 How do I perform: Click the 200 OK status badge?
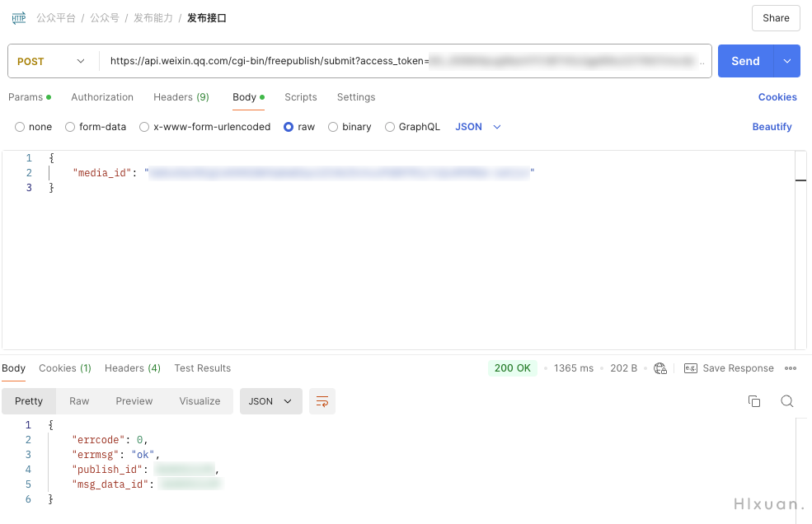click(x=512, y=368)
